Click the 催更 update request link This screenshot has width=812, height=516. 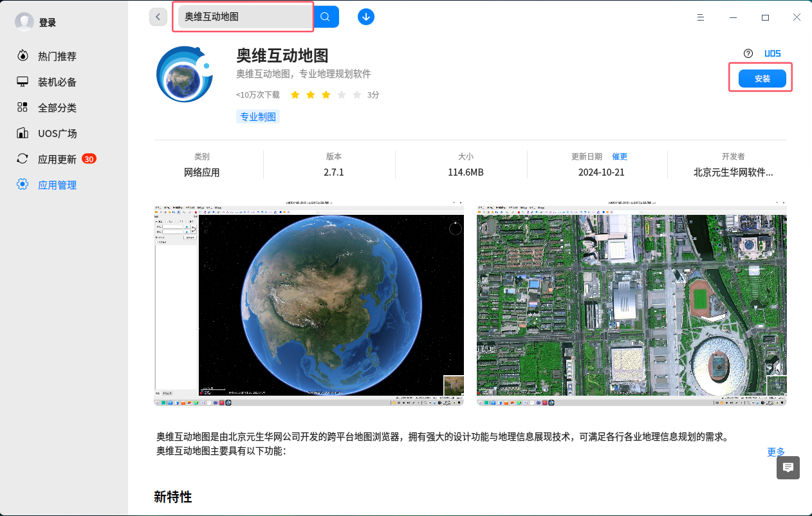click(620, 156)
